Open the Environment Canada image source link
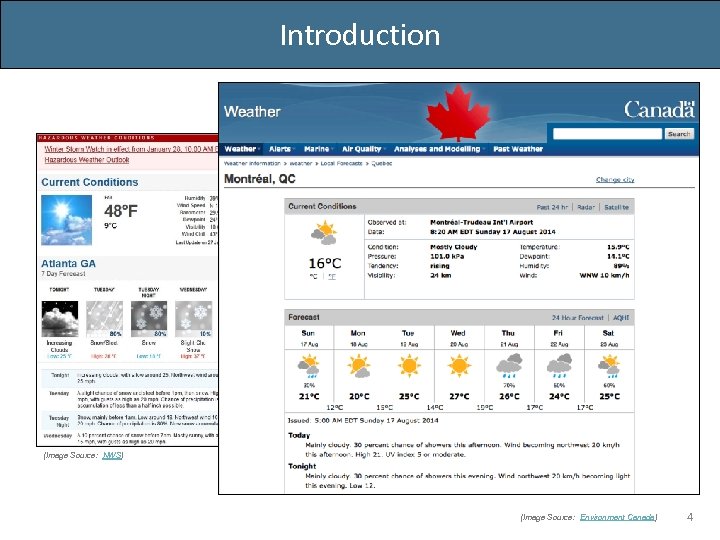Image resolution: width=720 pixels, height=540 pixels. (618, 518)
